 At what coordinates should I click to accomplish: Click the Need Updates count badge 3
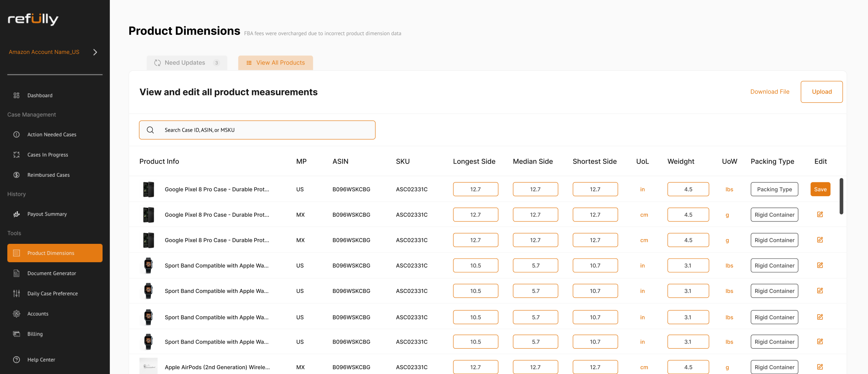tap(216, 63)
